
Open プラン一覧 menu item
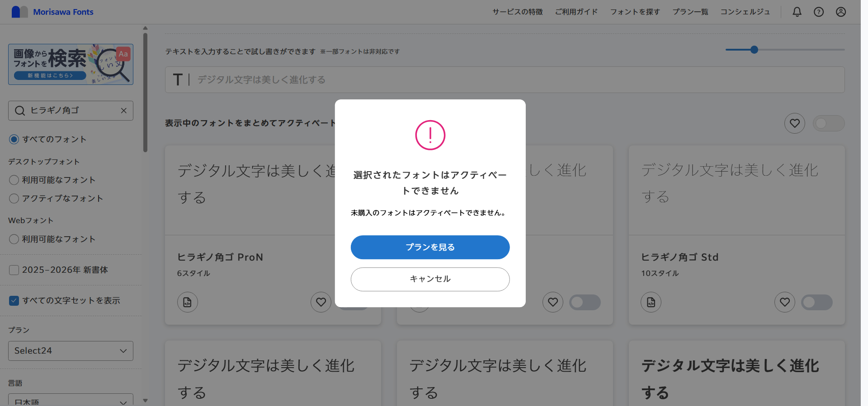pyautogui.click(x=690, y=12)
